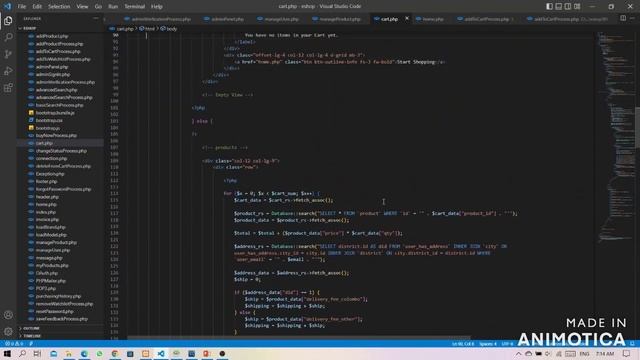640x360 pixels.
Task: Open the Edit menu
Action: pos(37,7)
